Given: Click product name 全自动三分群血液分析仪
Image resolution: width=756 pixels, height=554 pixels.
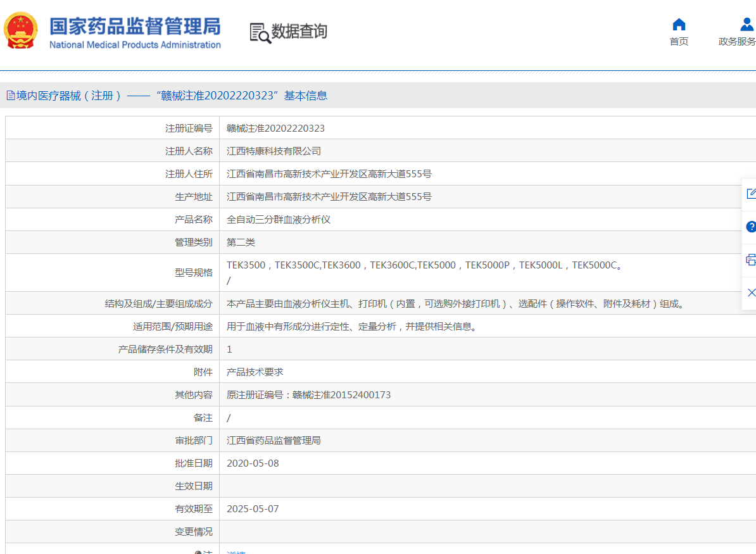Looking at the screenshot, I should tap(278, 219).
